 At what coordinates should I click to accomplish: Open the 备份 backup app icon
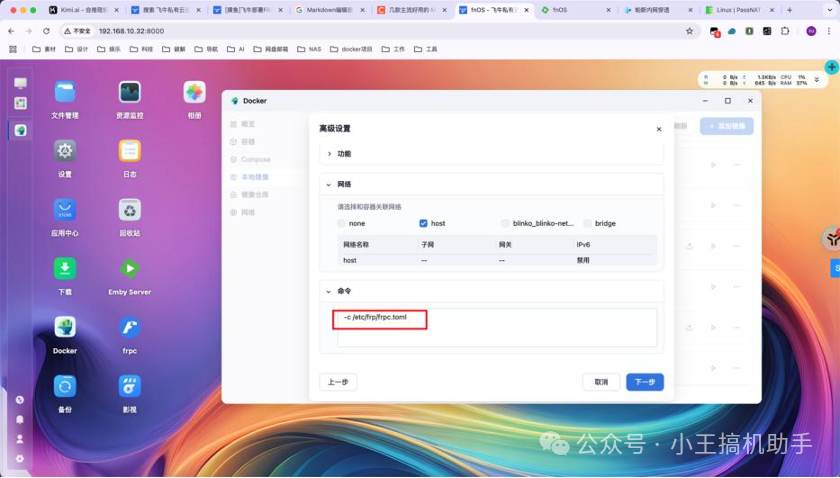tap(65, 386)
